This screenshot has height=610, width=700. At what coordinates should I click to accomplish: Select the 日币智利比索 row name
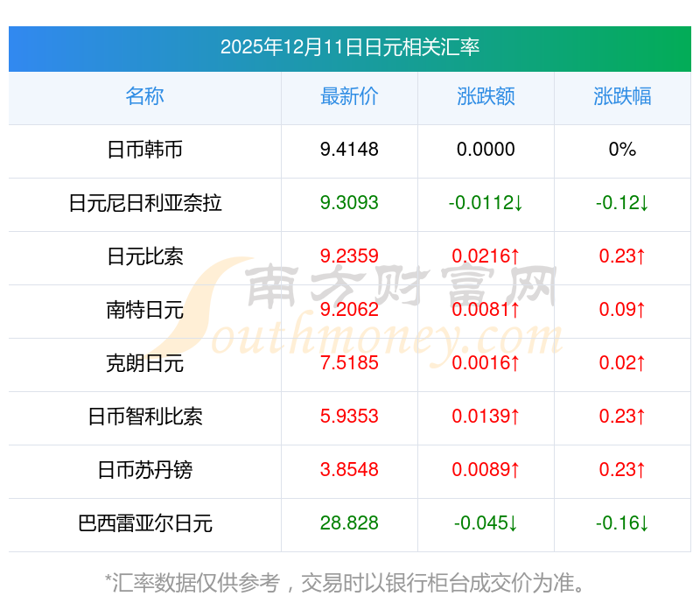[144, 417]
